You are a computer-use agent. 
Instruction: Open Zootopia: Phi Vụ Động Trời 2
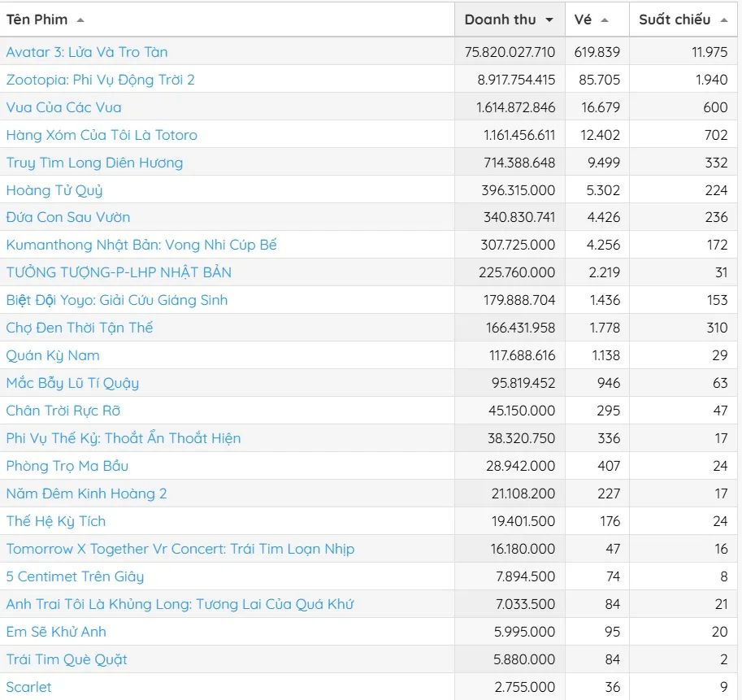click(x=100, y=80)
